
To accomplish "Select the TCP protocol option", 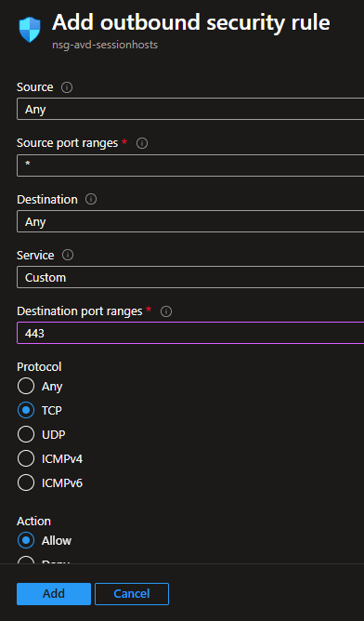I will [x=26, y=410].
